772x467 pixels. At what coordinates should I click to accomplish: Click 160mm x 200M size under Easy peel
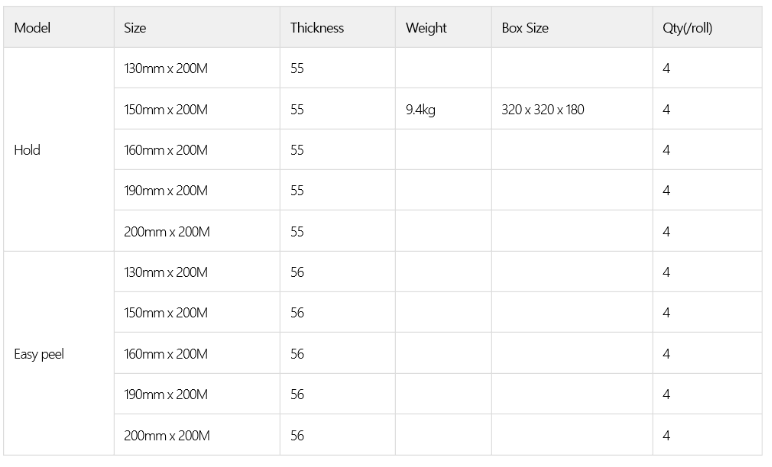tap(166, 354)
